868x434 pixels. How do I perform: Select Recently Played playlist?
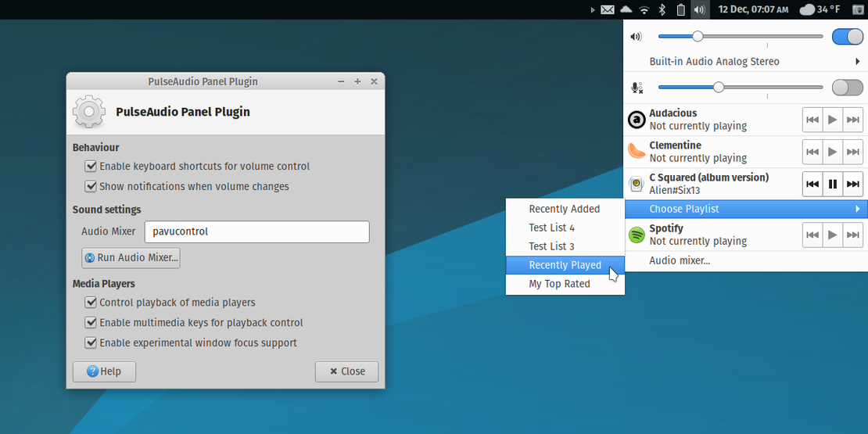(565, 265)
